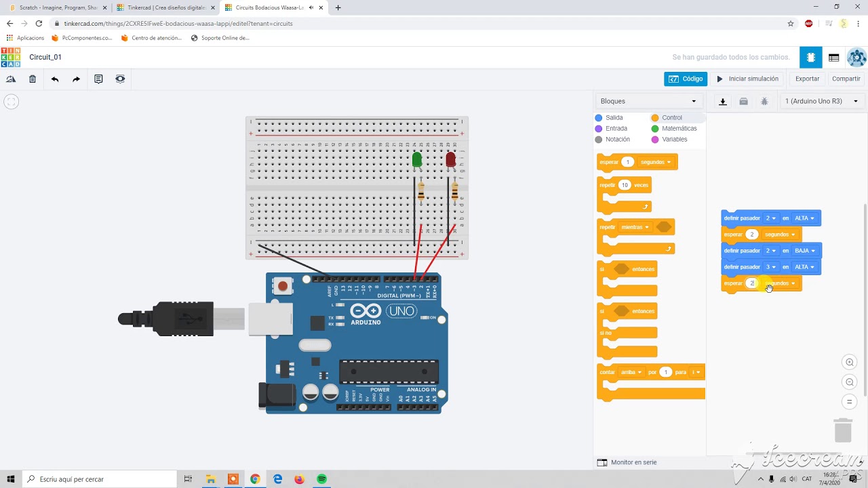Open the libraries icon
The height and width of the screenshot is (488, 868).
point(743,102)
